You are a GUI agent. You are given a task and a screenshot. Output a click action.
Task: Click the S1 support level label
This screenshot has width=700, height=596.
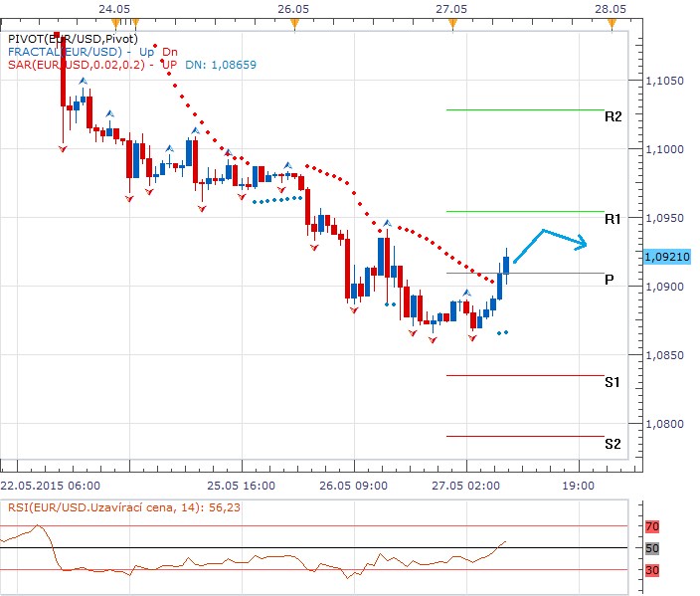(x=612, y=382)
